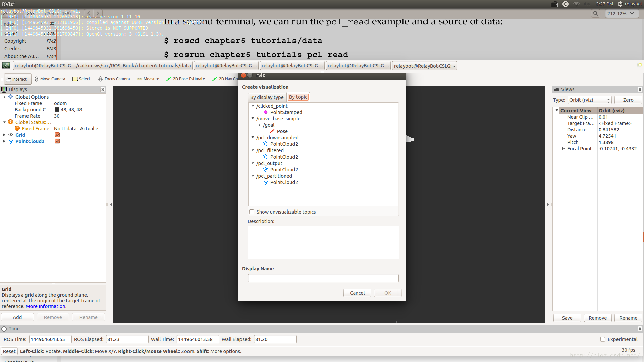
Task: Enable Show unvisualizable topics
Action: point(252,212)
